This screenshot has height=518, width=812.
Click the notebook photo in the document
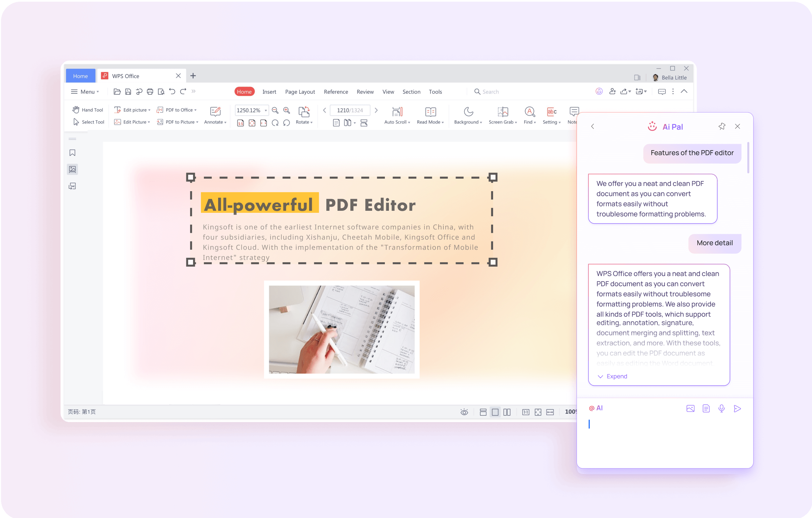point(342,329)
